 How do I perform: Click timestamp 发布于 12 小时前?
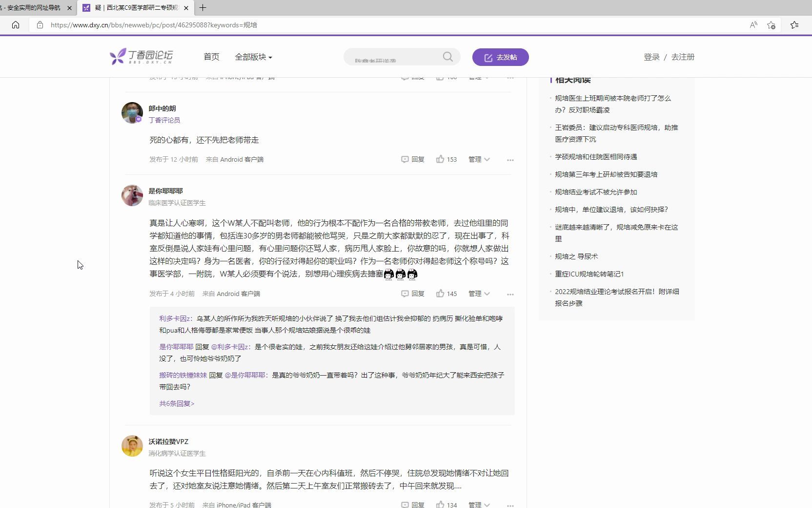tap(174, 159)
